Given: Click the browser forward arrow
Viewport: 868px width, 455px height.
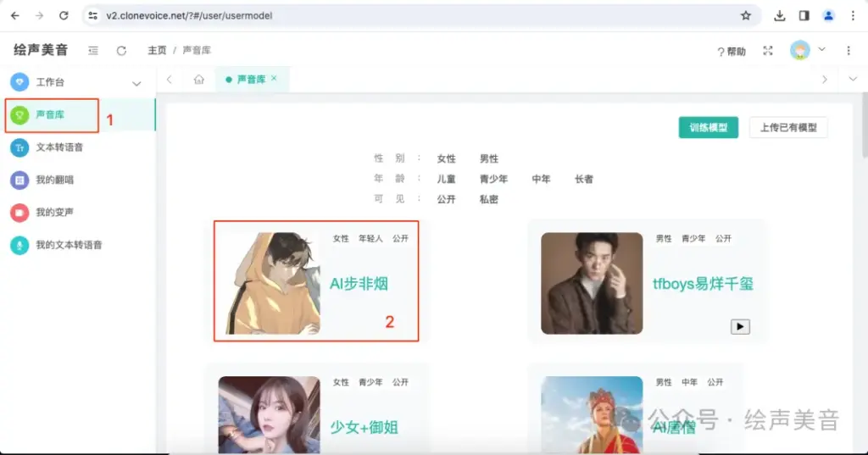Looking at the screenshot, I should [x=39, y=15].
